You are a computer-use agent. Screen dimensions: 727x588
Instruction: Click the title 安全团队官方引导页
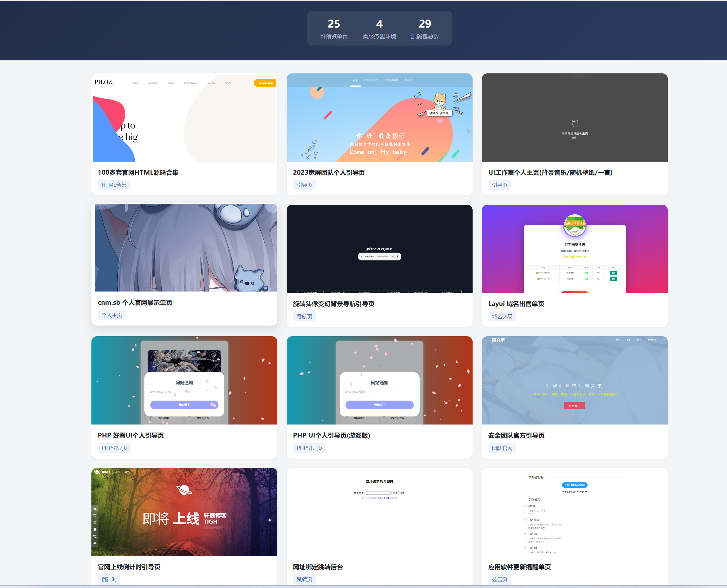[516, 435]
